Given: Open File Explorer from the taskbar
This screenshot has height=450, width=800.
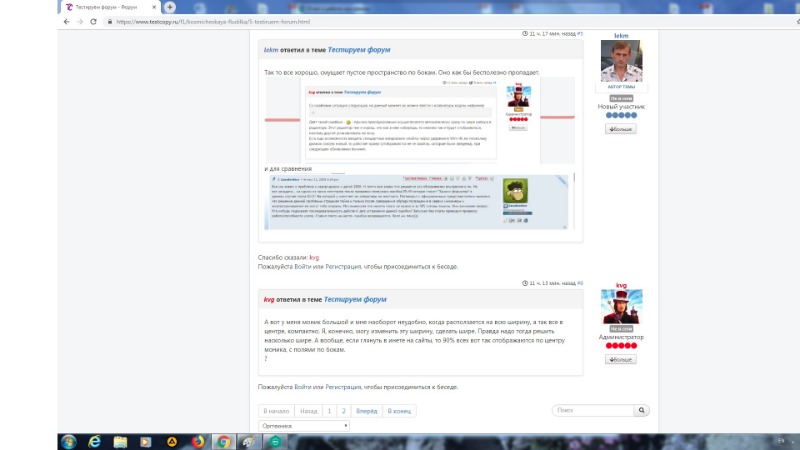Looking at the screenshot, I should point(120,440).
